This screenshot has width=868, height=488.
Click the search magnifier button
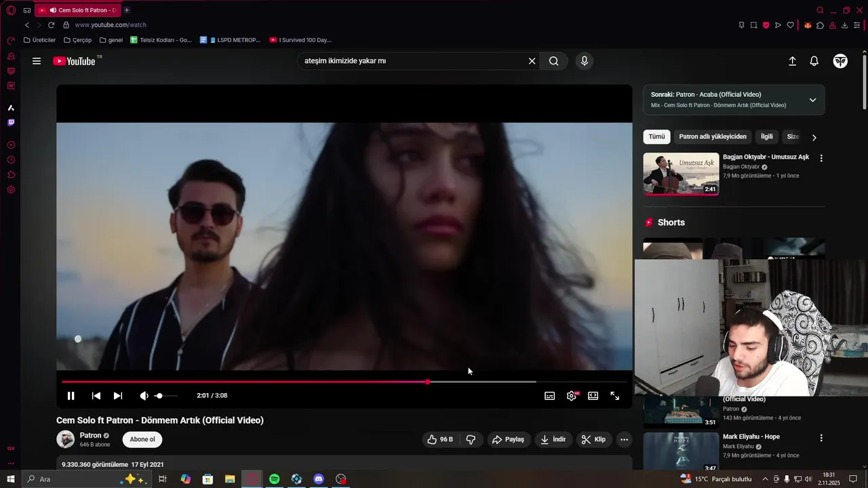pyautogui.click(x=554, y=61)
